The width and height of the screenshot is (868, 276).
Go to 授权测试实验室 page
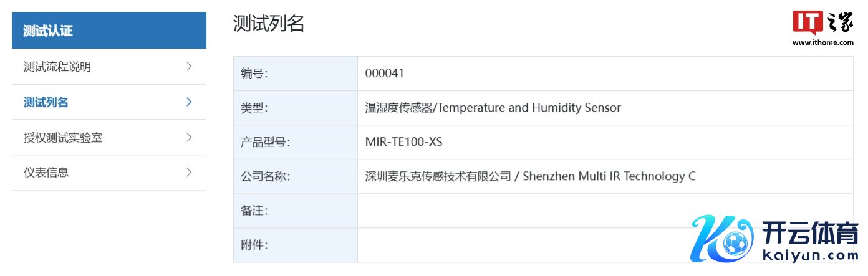[x=63, y=138]
